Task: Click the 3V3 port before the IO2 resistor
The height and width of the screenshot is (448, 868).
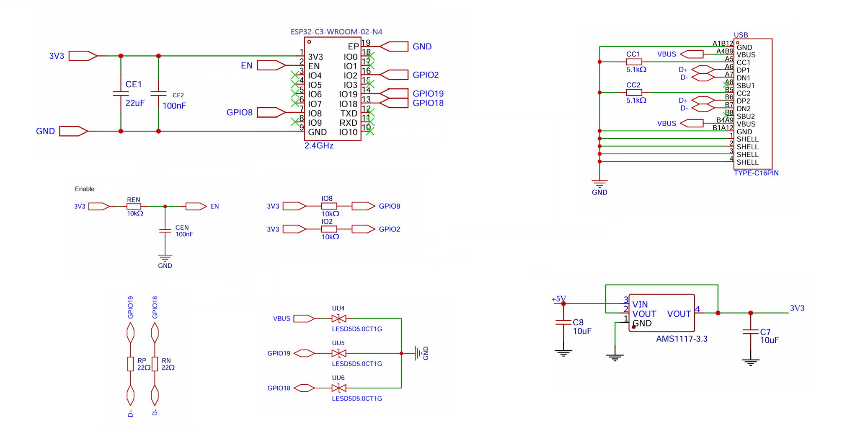Action: point(294,229)
